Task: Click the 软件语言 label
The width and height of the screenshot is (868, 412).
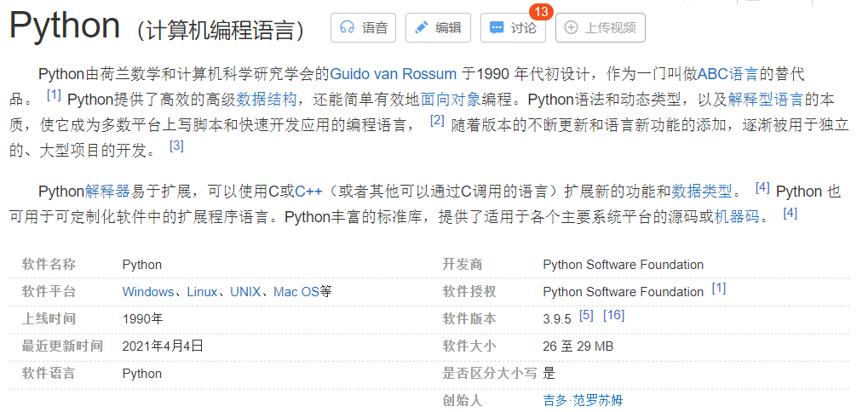Action: tap(49, 374)
